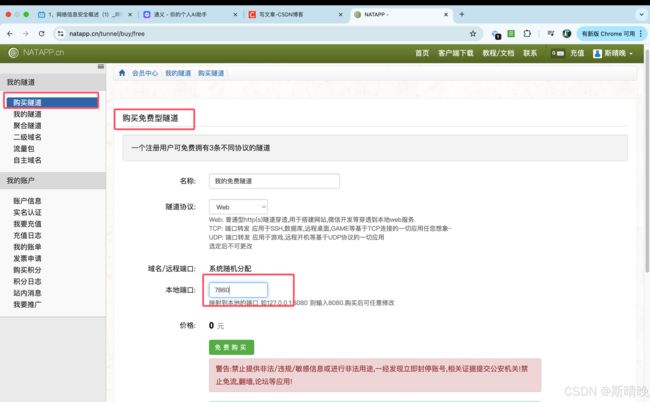Open 我的账单 in the sidebar

pos(27,247)
